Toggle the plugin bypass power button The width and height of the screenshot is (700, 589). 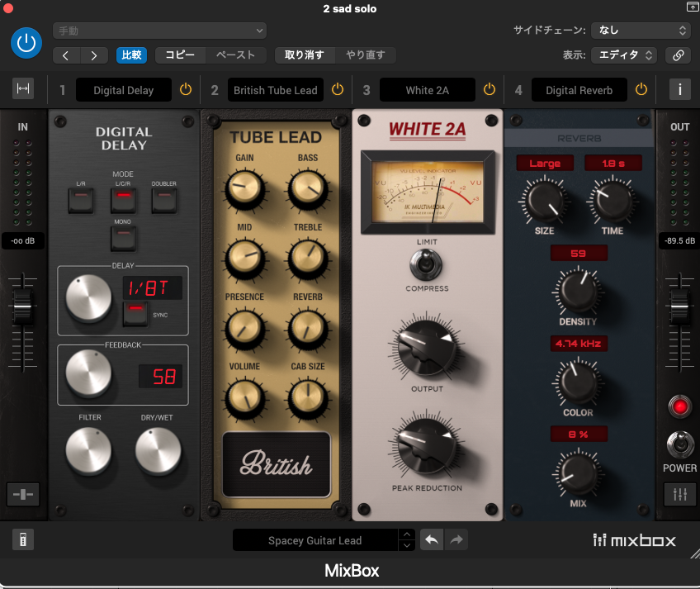(x=26, y=43)
